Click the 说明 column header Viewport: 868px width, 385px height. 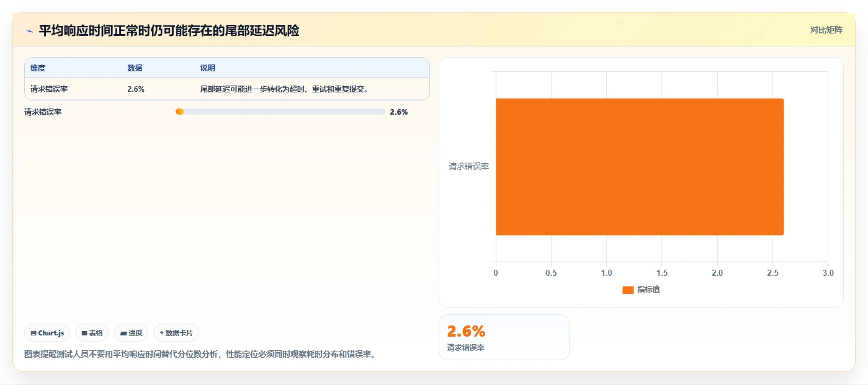click(x=207, y=68)
